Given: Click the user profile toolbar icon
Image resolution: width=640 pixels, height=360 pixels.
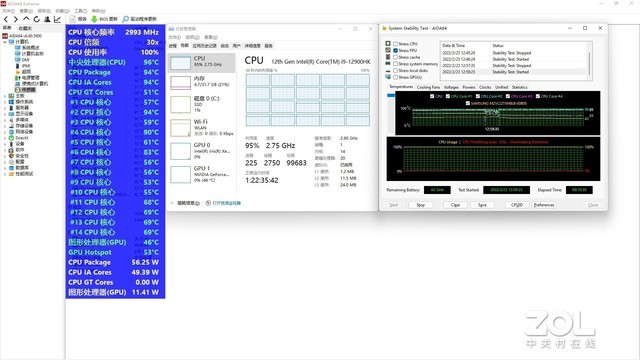Looking at the screenshot, I should pyautogui.click(x=47, y=19).
